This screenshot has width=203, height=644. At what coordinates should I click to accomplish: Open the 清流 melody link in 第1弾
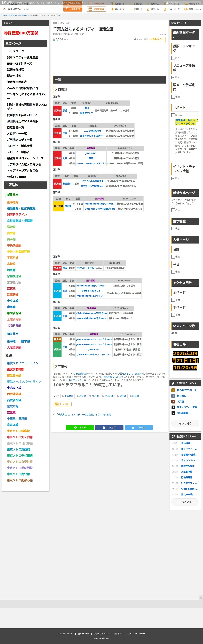coord(87,108)
